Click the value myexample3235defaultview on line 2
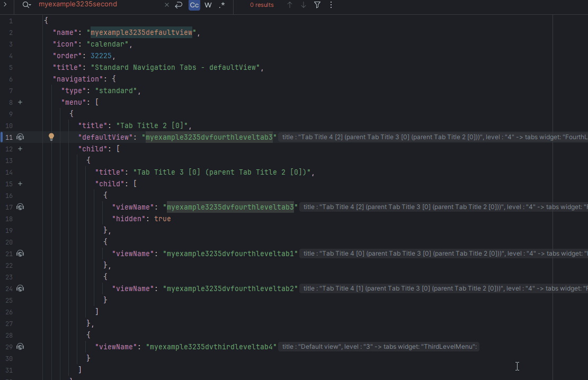Viewport: 588px width, 380px height. 141,33
